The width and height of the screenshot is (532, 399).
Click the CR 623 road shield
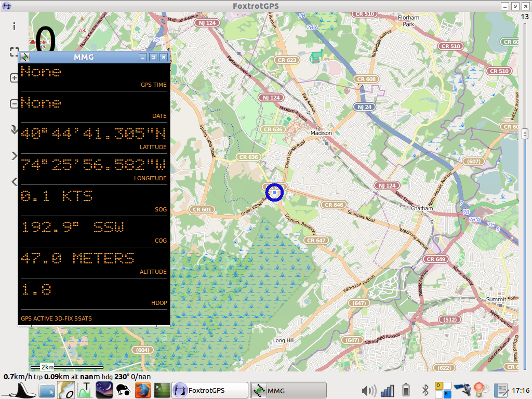tap(287, 60)
